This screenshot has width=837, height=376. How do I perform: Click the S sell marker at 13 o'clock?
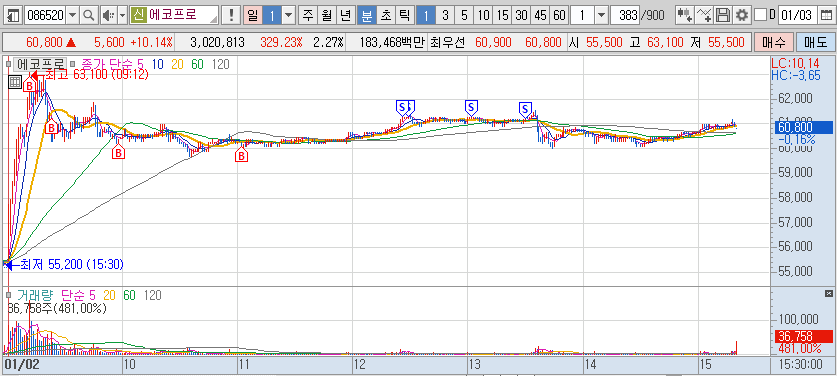[x=471, y=107]
